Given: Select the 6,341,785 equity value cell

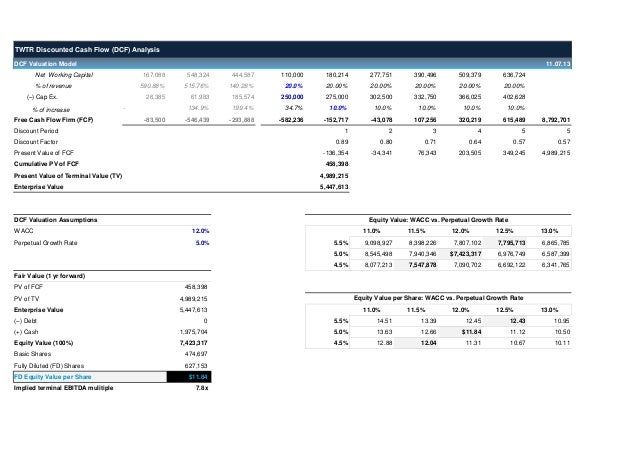Looking at the screenshot, I should (x=556, y=265).
